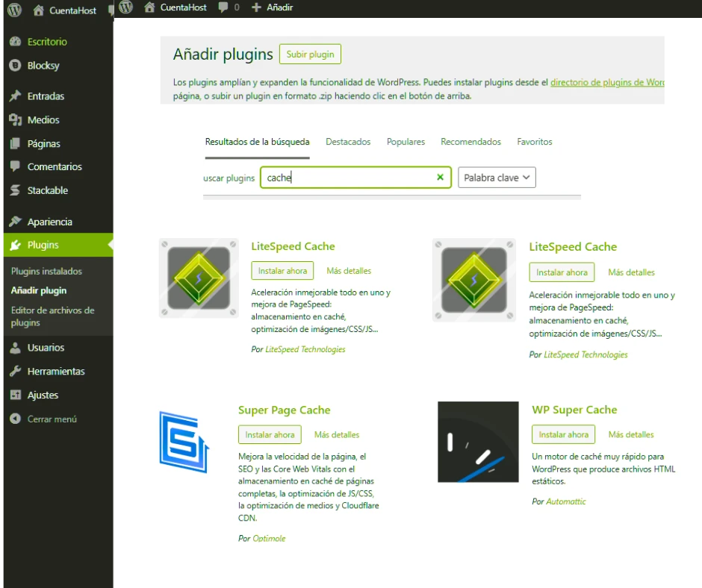Viewport: 702px width, 588px height.
Task: Open the Añadir new content menu
Action: point(273,7)
